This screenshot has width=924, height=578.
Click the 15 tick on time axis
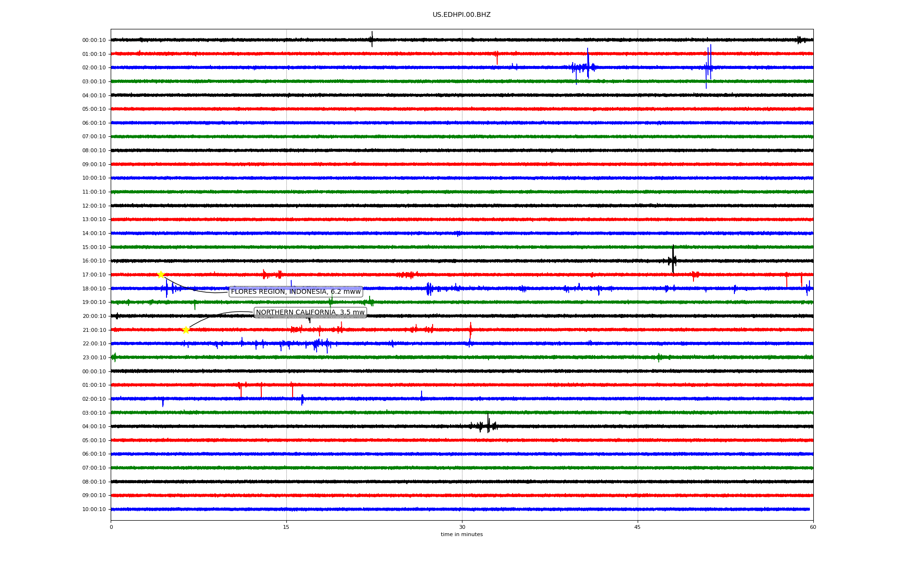point(286,527)
